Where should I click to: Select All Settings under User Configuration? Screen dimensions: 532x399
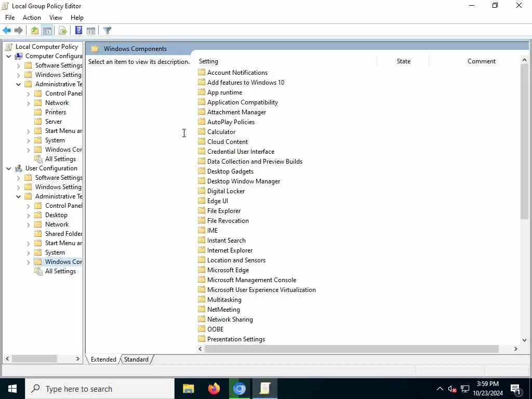(x=60, y=271)
